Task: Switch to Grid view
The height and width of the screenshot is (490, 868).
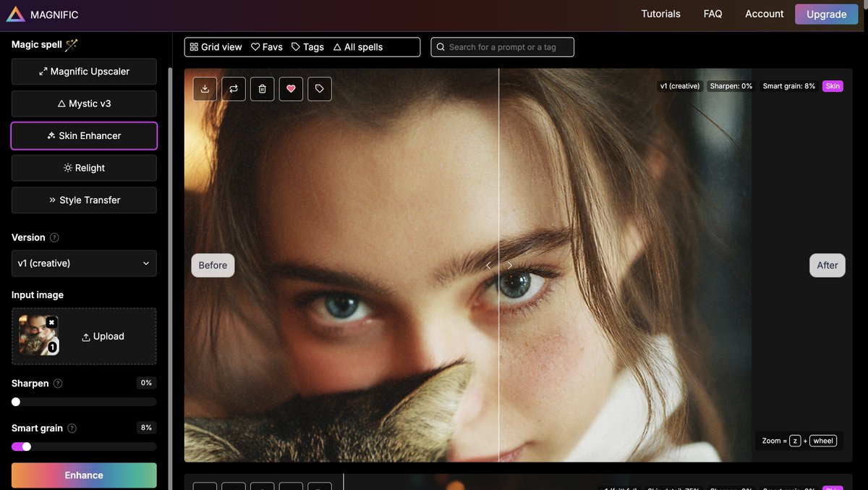Action: (216, 47)
